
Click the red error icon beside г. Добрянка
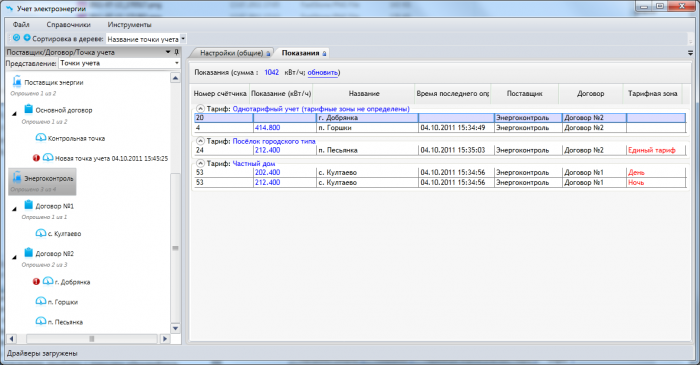36,282
